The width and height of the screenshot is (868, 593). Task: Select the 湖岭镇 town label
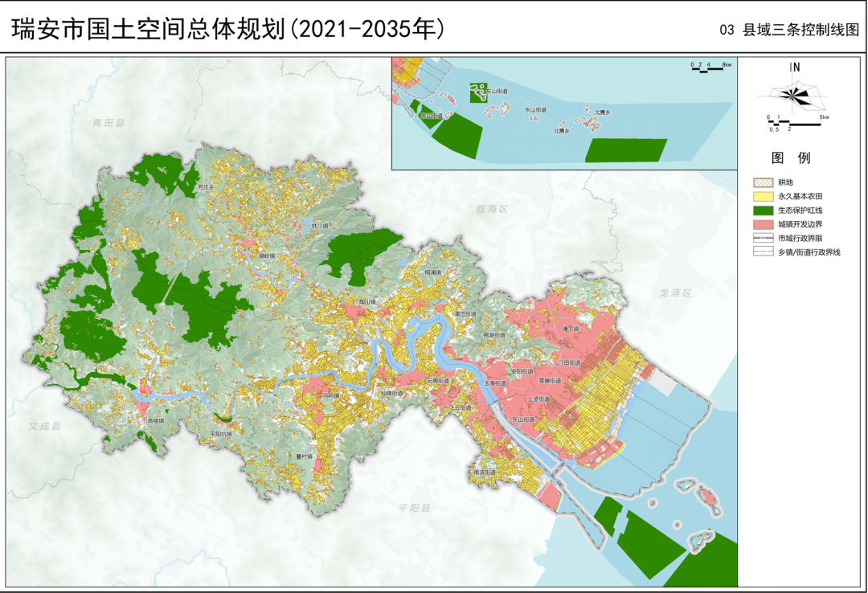pos(267,256)
